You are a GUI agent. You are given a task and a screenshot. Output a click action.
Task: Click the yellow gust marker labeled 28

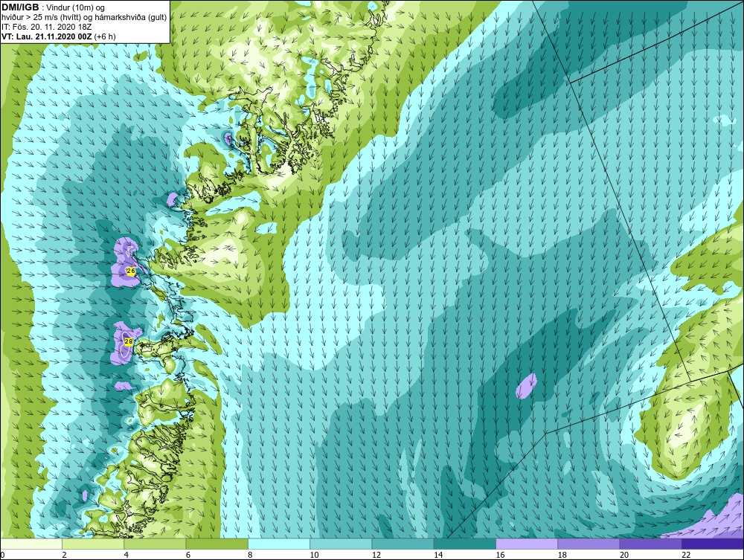pyautogui.click(x=128, y=341)
